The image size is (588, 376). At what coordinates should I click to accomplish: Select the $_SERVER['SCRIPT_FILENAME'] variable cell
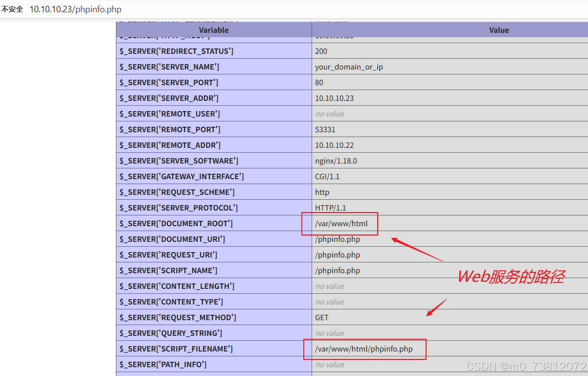(214, 349)
